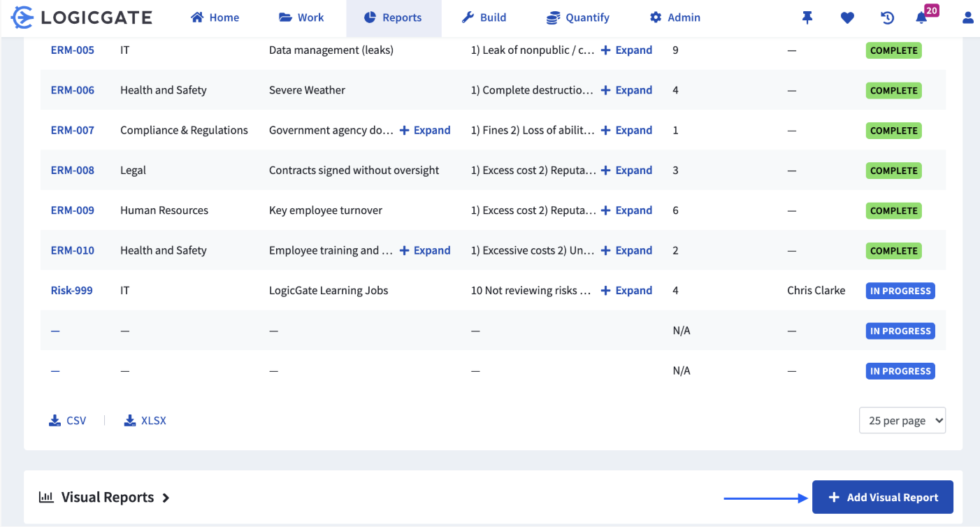Click the IN PROGRESS badge for Risk-999
Viewport: 980px width, 527px height.
pos(900,291)
